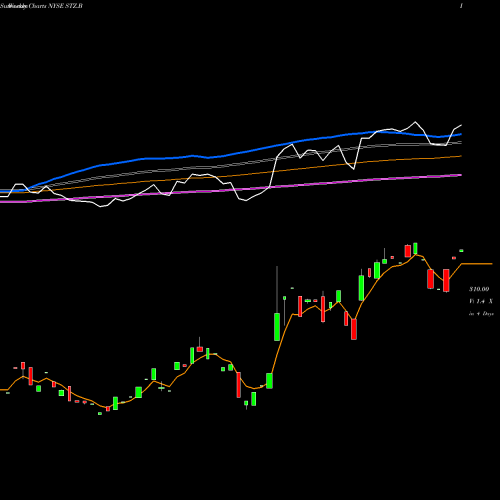Click the flat orange projection line beside the last candle
The height and width of the screenshot is (500, 500).
(477, 264)
